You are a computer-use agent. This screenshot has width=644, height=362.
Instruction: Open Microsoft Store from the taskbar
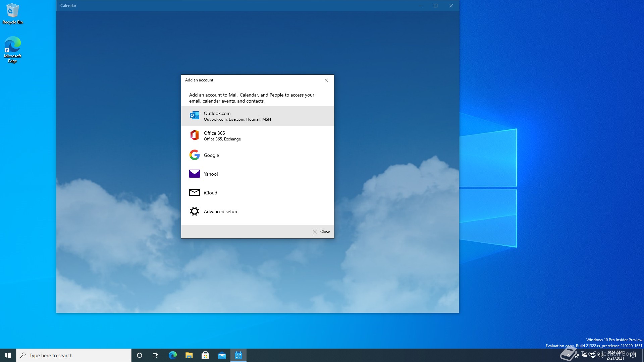click(206, 355)
